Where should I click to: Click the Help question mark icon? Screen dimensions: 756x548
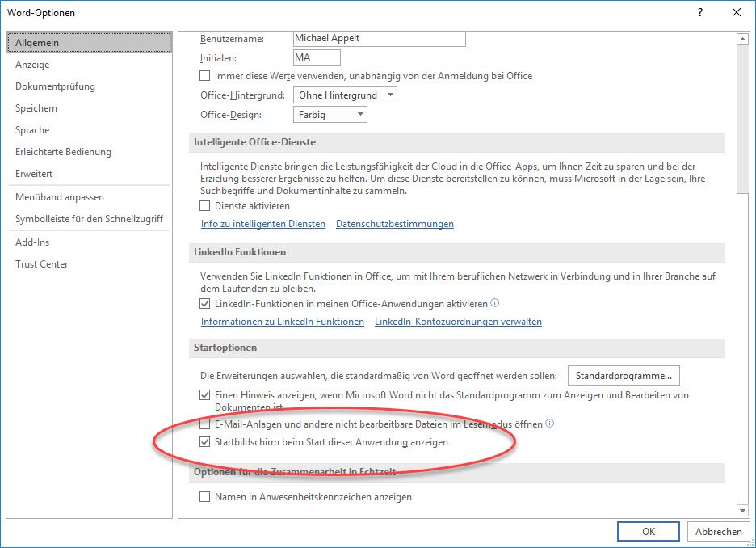coord(699,13)
